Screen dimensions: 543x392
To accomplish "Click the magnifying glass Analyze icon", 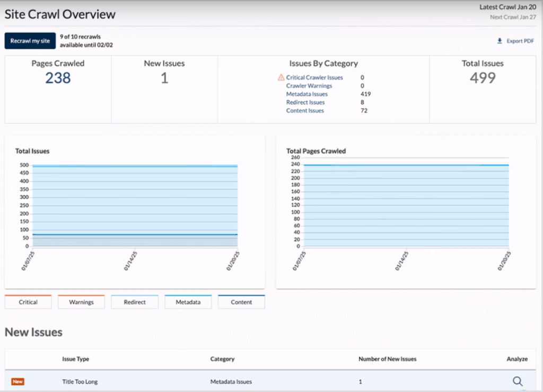I will [x=518, y=381].
